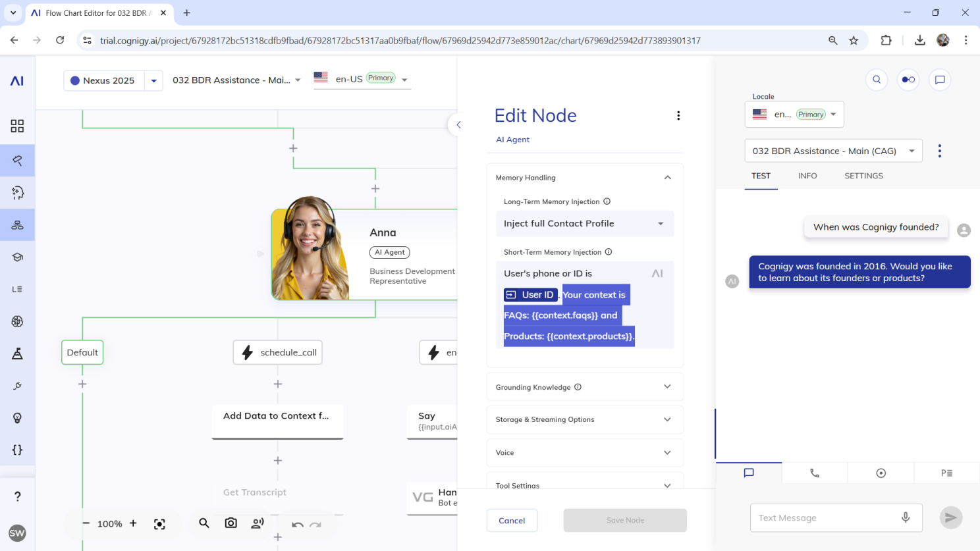The image size is (980, 551).
Task: Click the fit-to-screen icon beside zoom controls
Action: pyautogui.click(x=159, y=524)
